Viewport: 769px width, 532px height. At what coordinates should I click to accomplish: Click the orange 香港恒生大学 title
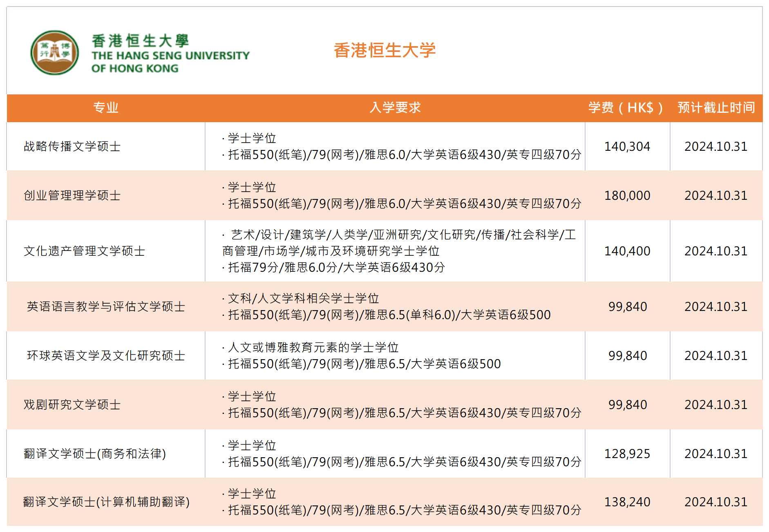pyautogui.click(x=384, y=50)
